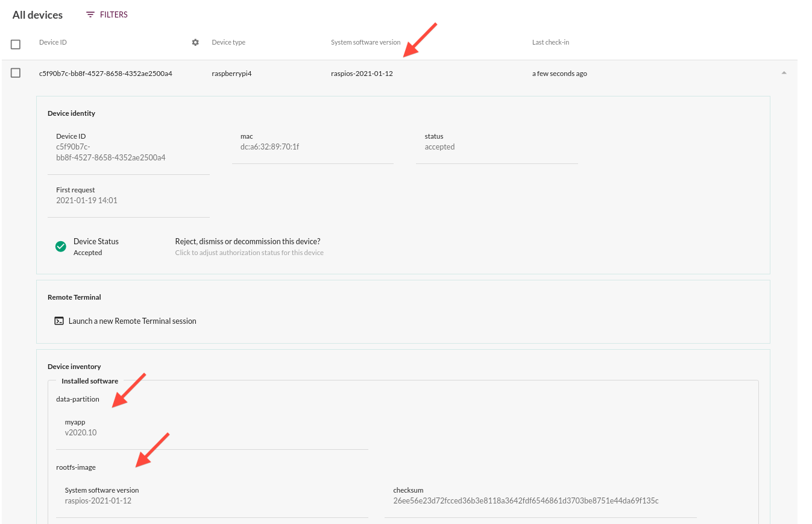Click the rootfs-image label
812x524 pixels.
click(76, 467)
